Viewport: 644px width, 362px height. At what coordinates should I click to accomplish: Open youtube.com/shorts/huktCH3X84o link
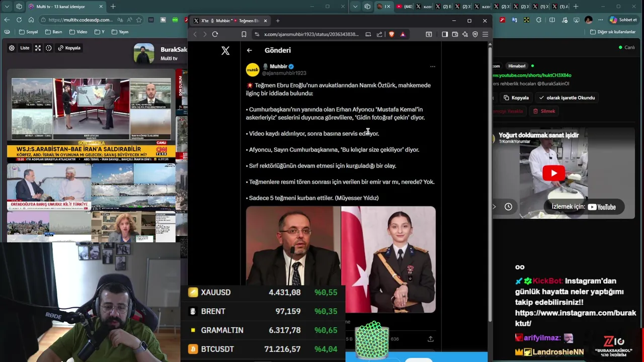click(532, 75)
